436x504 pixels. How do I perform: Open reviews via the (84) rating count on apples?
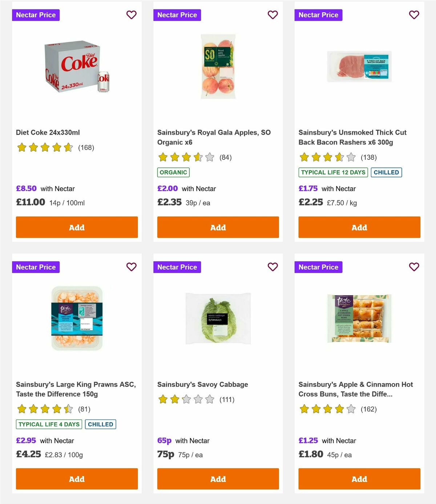pyautogui.click(x=225, y=157)
